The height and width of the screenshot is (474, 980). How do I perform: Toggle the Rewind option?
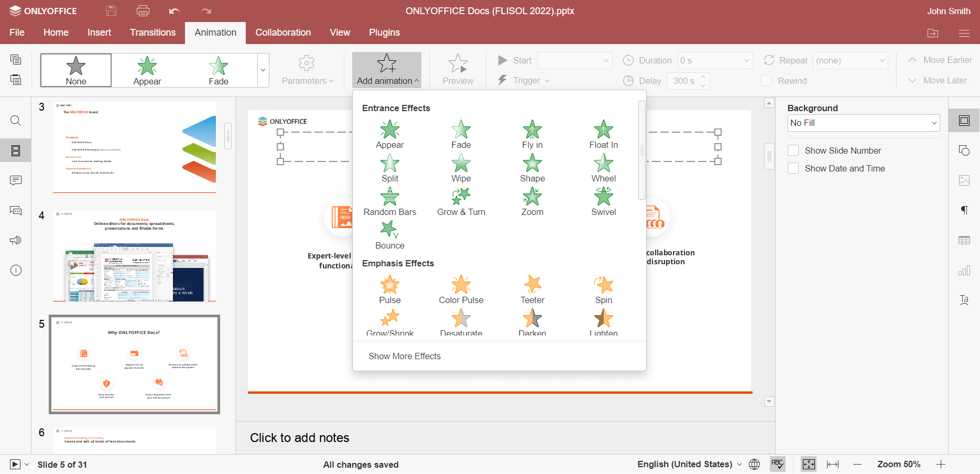point(766,81)
